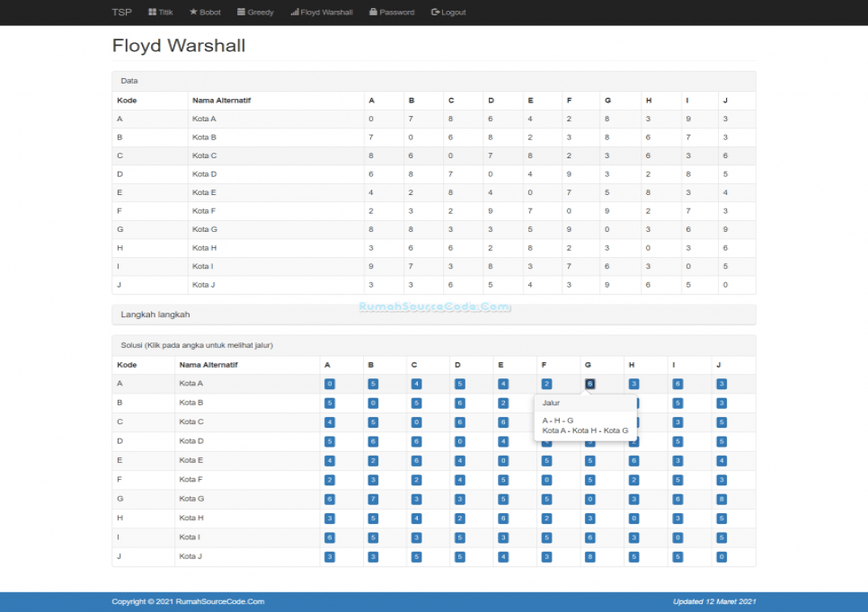Click the solution value from Kota G to Kota J
Image resolution: width=868 pixels, height=612 pixels.
point(718,499)
